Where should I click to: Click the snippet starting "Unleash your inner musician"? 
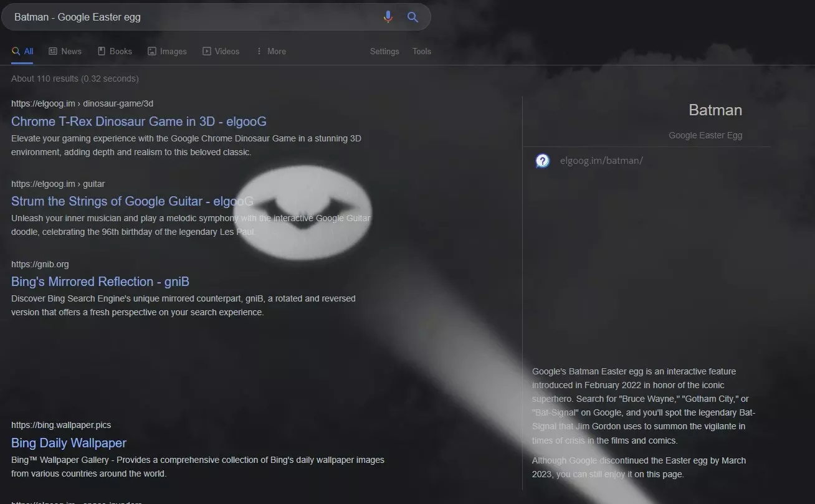tap(191, 225)
